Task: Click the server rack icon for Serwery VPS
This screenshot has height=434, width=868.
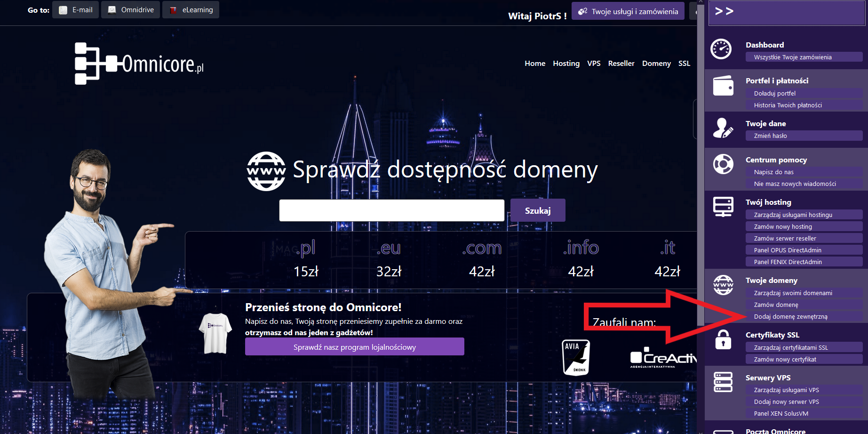Action: [x=723, y=382]
